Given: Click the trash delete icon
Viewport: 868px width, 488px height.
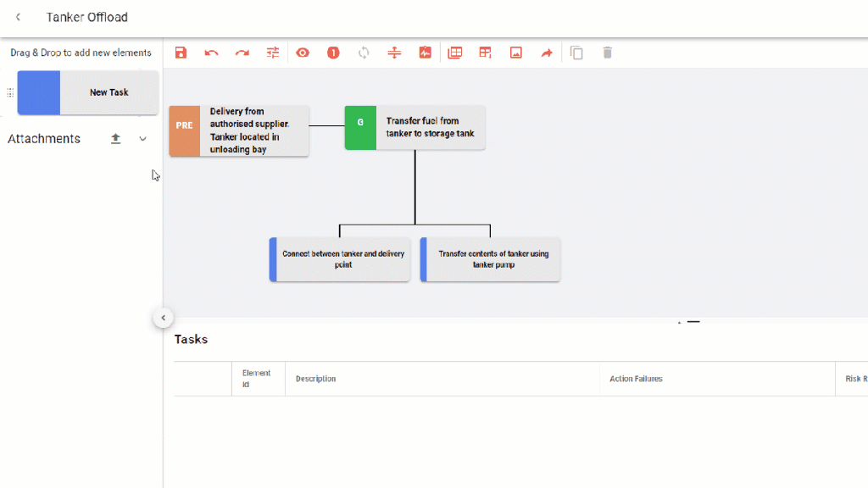Looking at the screenshot, I should [x=607, y=53].
